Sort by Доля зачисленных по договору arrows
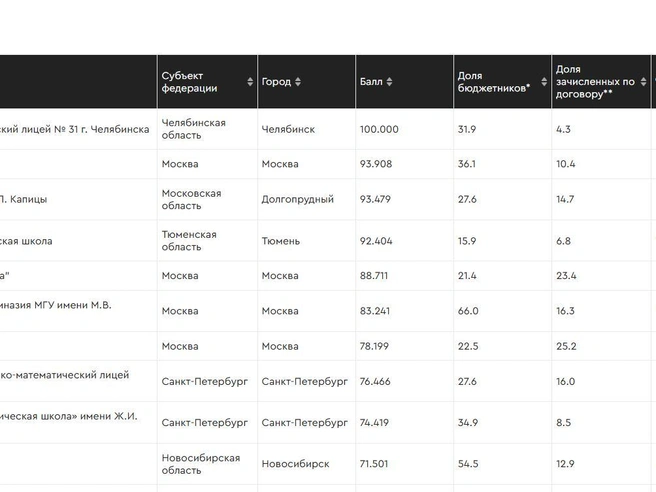 click(643, 82)
